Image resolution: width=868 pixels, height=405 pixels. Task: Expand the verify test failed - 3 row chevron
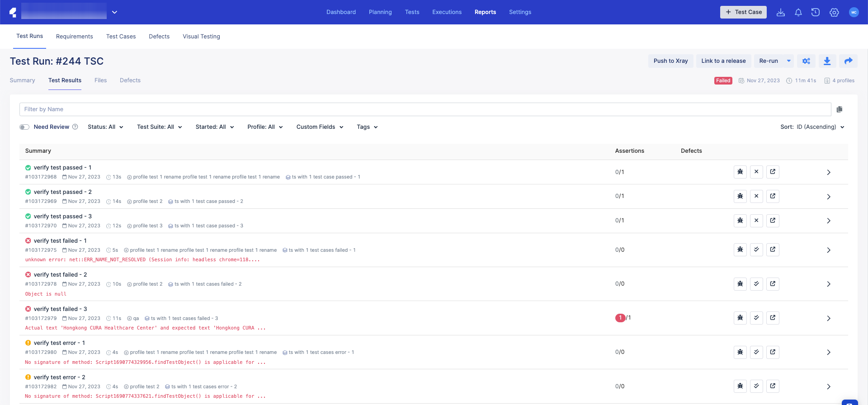[x=828, y=318]
